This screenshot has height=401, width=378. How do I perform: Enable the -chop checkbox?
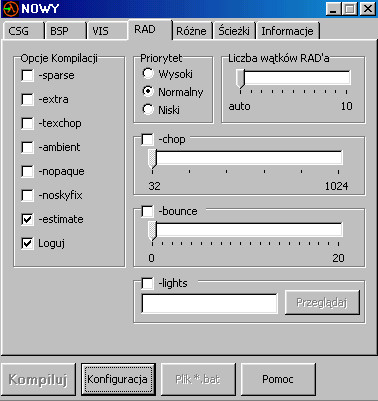[147, 139]
